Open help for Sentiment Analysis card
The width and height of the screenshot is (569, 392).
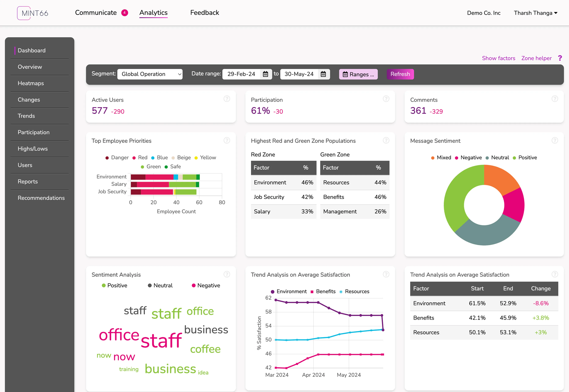pos(227,274)
